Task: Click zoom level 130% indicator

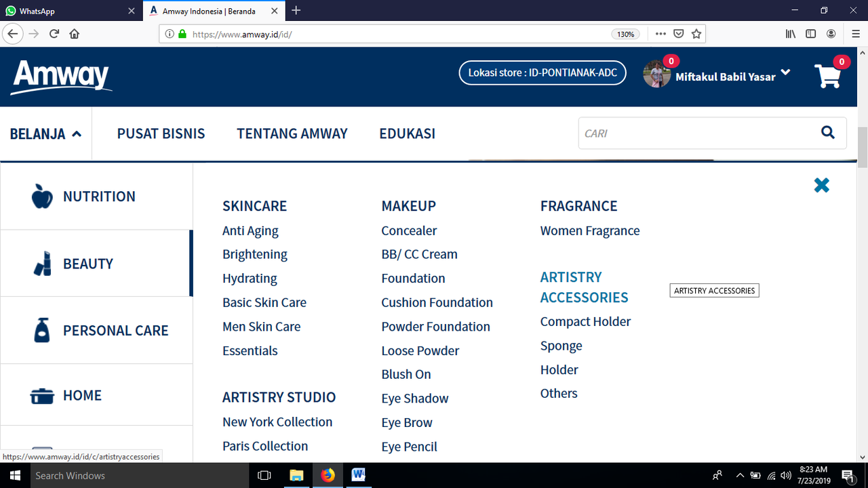Action: pyautogui.click(x=625, y=34)
